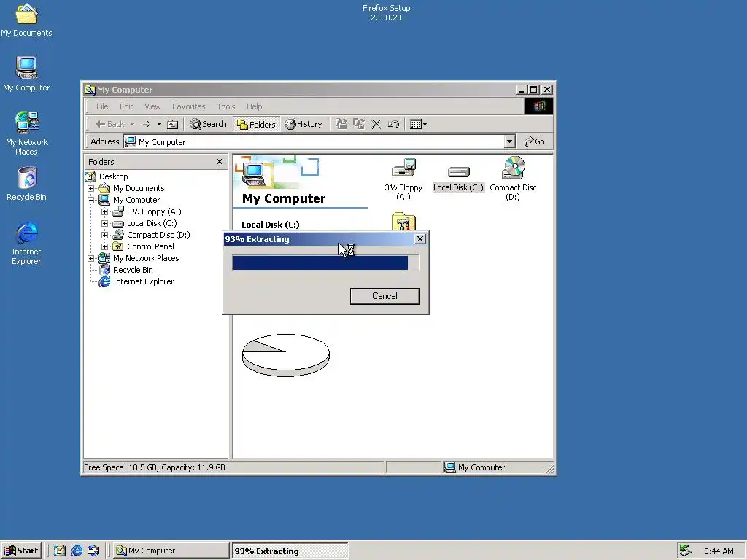Select Desktop in folder tree

coord(113,176)
